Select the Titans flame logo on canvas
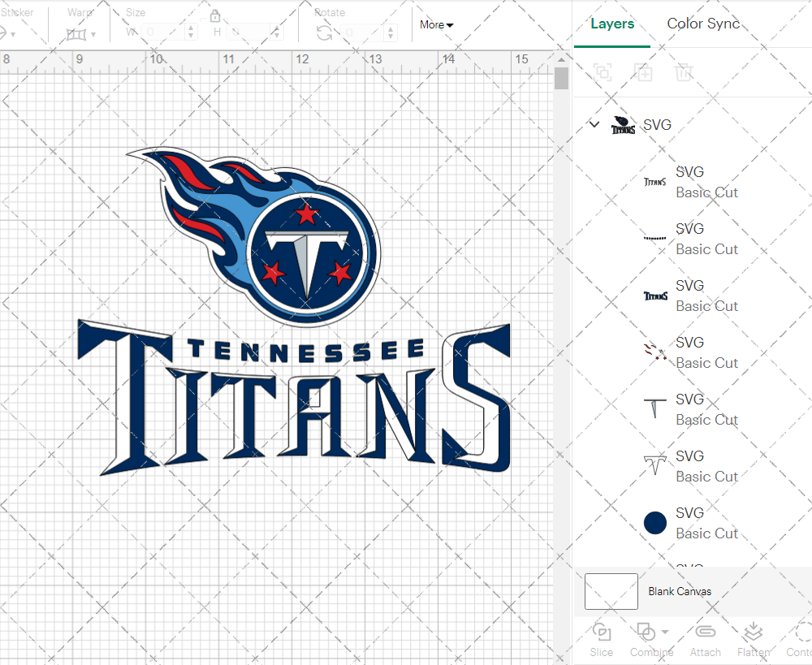 tap(253, 236)
